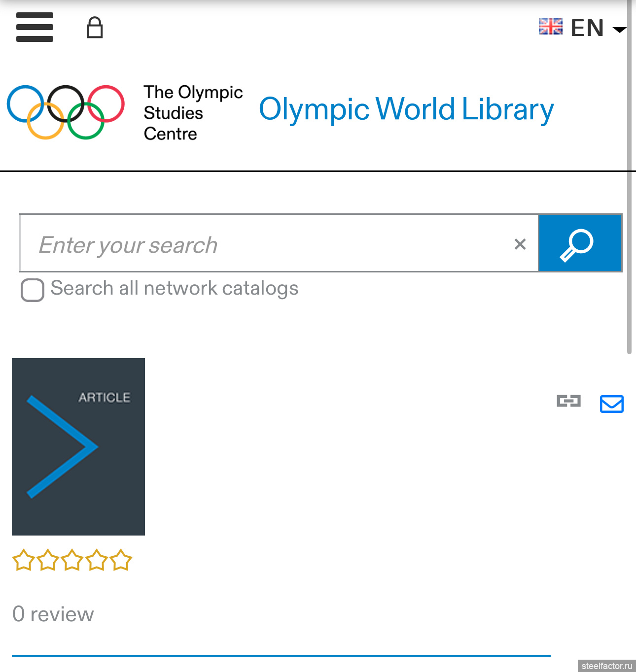Screen dimensions: 636x672
Task: Click the Olympic rings logo
Action: (x=66, y=112)
